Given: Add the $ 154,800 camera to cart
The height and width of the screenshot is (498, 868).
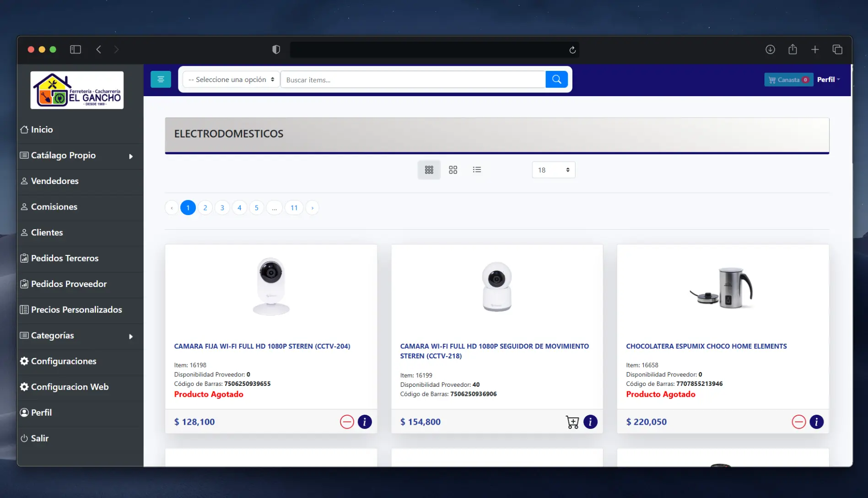Looking at the screenshot, I should [x=572, y=422].
